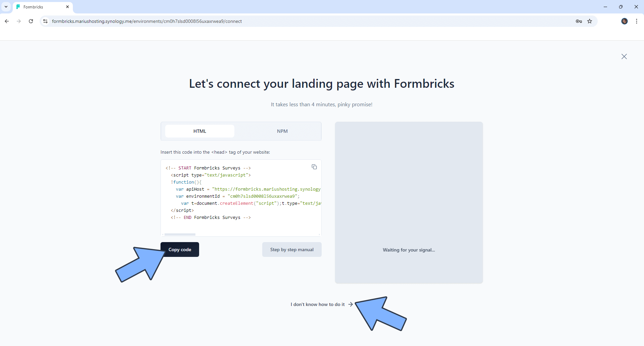The height and width of the screenshot is (346, 644).
Task: Open the Step by step manual
Action: click(292, 249)
